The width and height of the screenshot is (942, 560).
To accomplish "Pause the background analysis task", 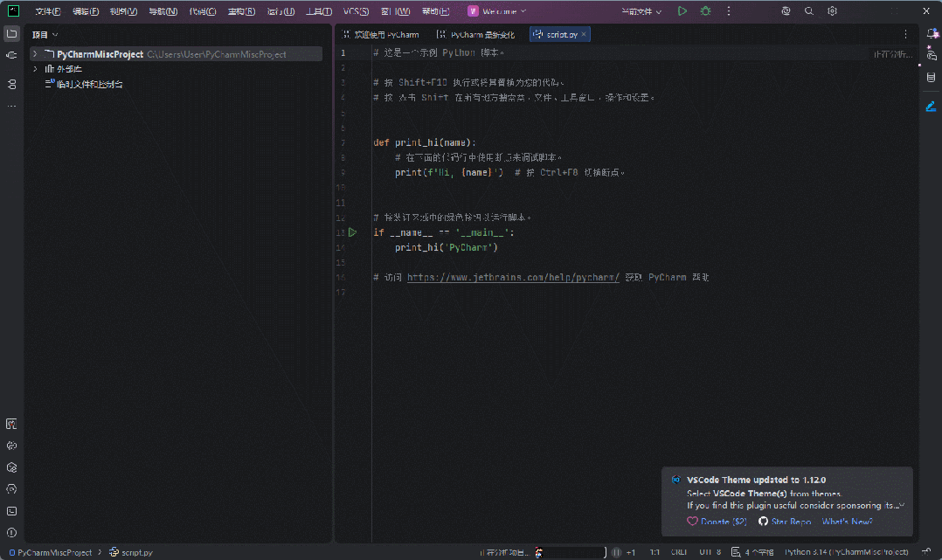I will click(616, 552).
